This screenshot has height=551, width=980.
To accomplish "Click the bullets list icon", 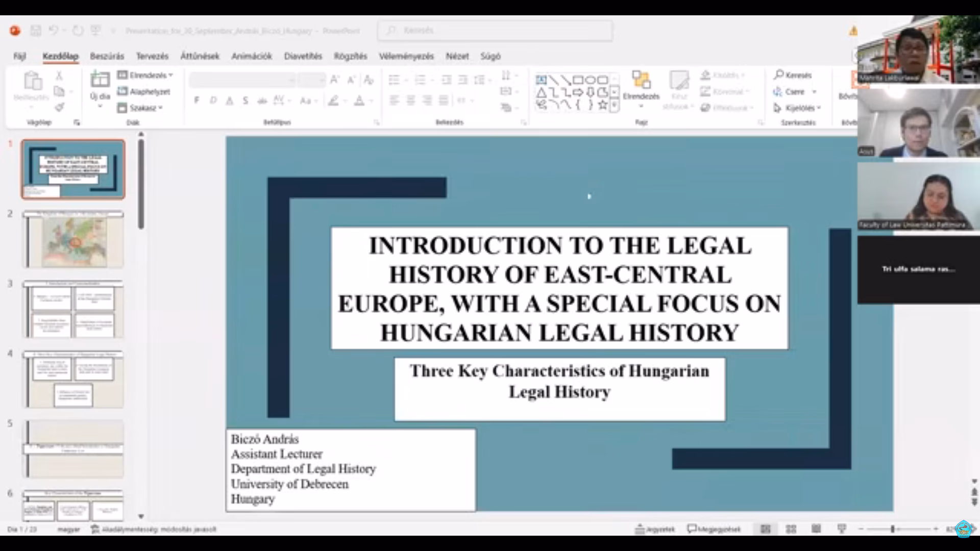I will point(394,80).
